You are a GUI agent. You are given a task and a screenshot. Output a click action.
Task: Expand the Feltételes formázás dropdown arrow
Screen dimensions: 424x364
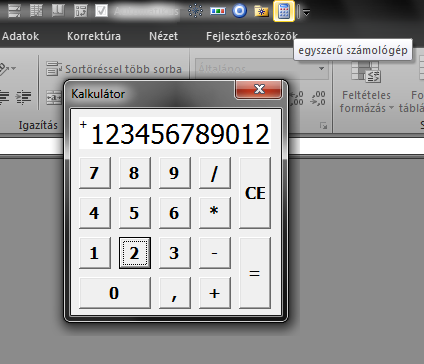pyautogui.click(x=391, y=108)
